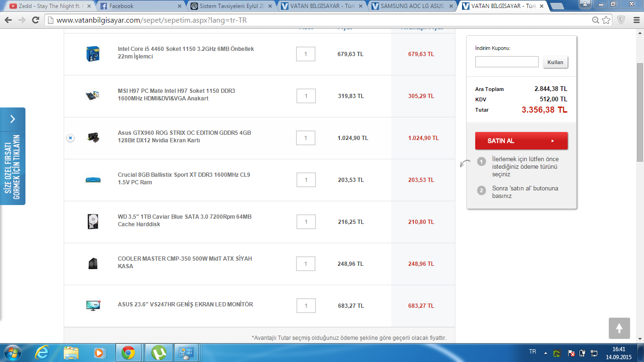Click the TR language indicator in taskbar
Viewport: 644px width, 362px height.
pos(533,352)
